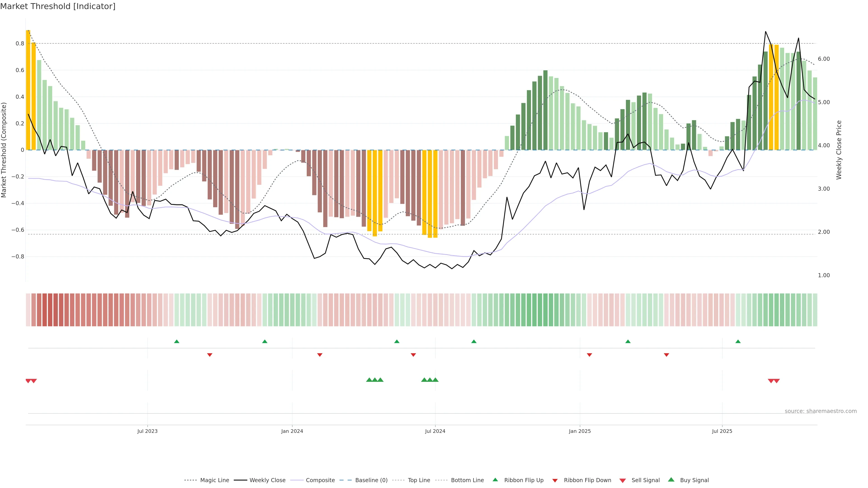Click the Jan 2025 axis label
Screen dimensions: 868x488
(x=580, y=431)
